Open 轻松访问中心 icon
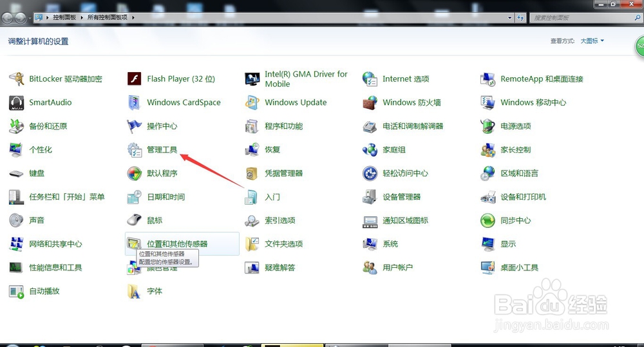Viewport: 644px width, 347px height. [370, 173]
